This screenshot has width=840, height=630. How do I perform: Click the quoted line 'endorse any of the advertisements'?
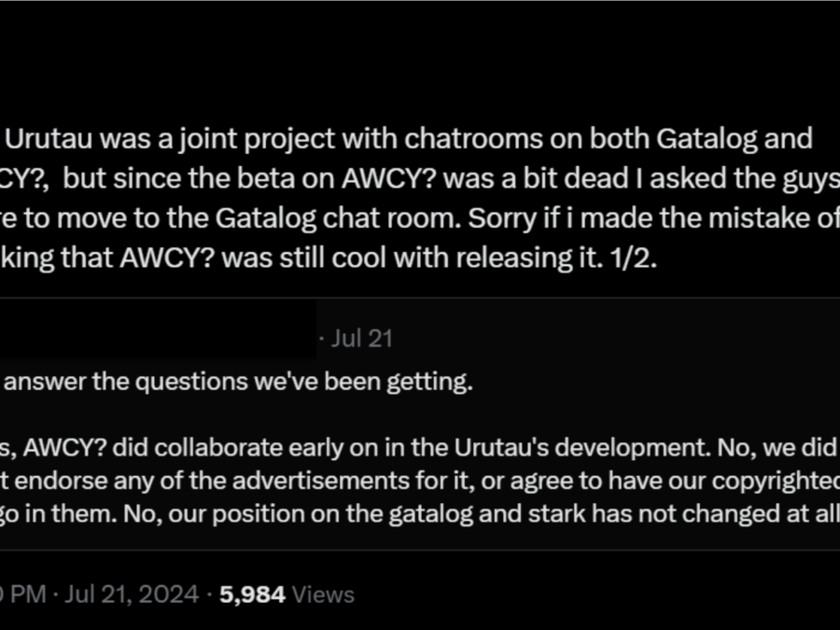point(420,481)
